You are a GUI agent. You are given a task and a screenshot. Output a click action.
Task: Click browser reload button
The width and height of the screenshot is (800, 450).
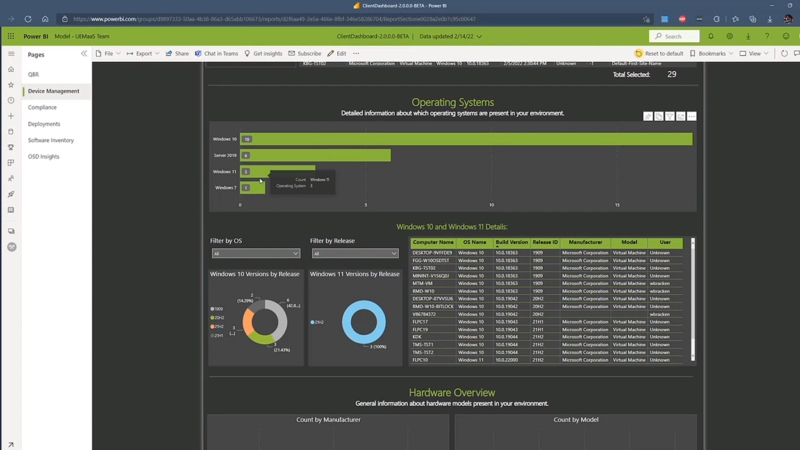[x=28, y=19]
